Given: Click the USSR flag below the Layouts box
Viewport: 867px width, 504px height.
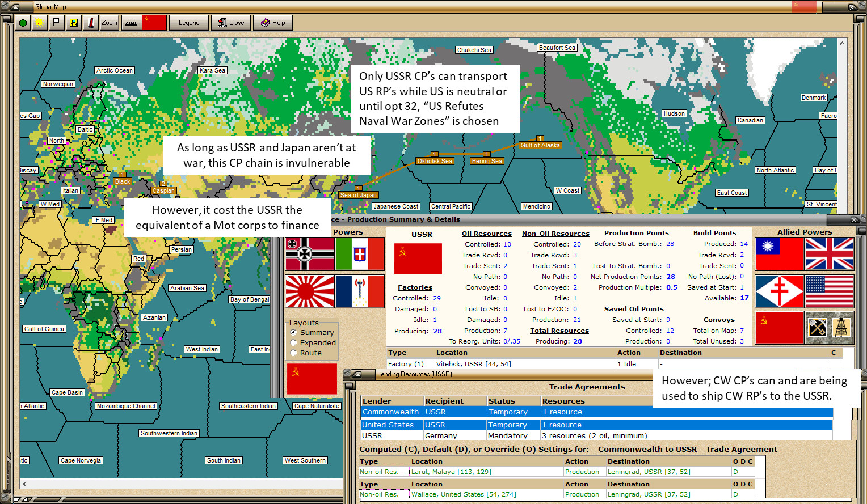Looking at the screenshot, I should [x=312, y=379].
